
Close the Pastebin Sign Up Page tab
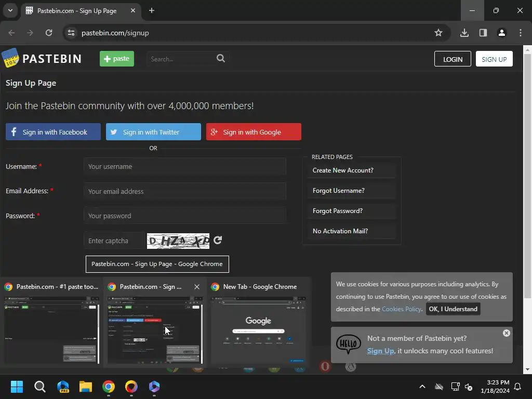[x=132, y=10]
